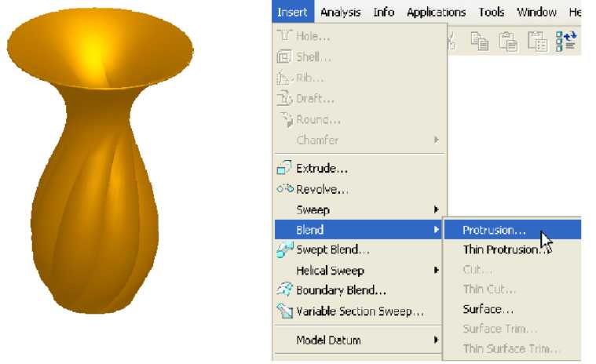Open the Applications menu
This screenshot has height=364, width=596.
tap(436, 12)
